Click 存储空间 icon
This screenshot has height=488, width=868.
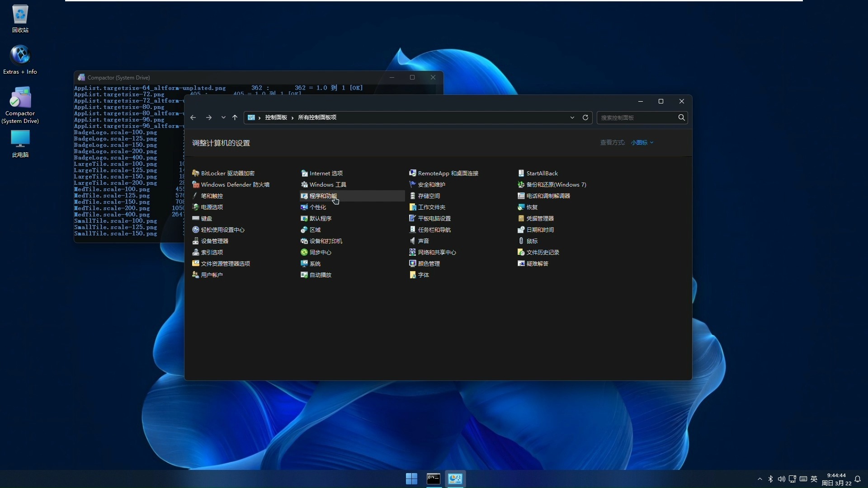tap(413, 196)
